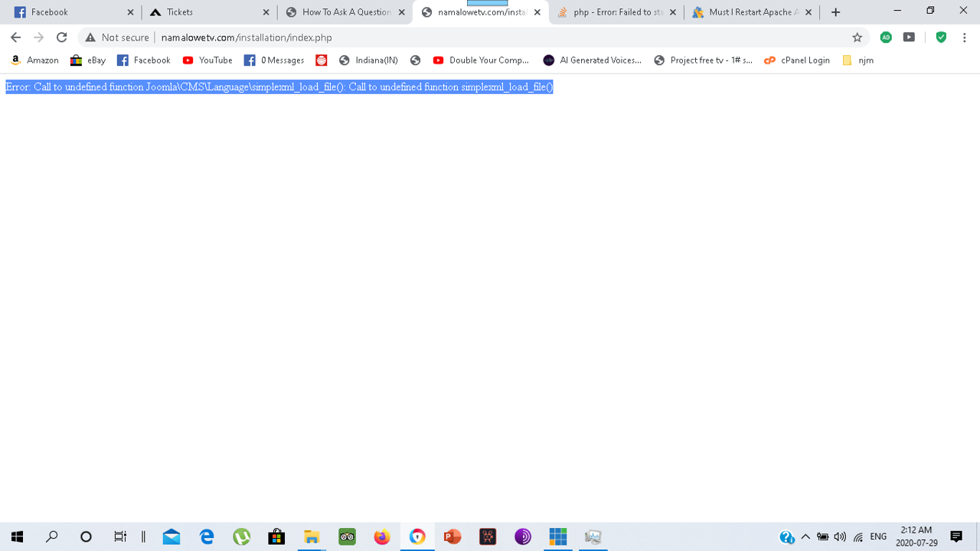Launch Firefox from the taskbar

pyautogui.click(x=382, y=536)
